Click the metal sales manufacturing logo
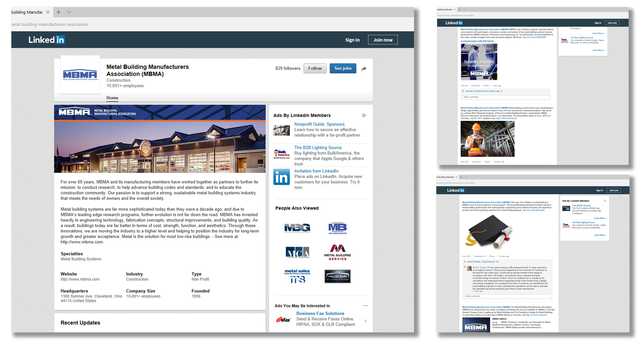 (x=297, y=276)
